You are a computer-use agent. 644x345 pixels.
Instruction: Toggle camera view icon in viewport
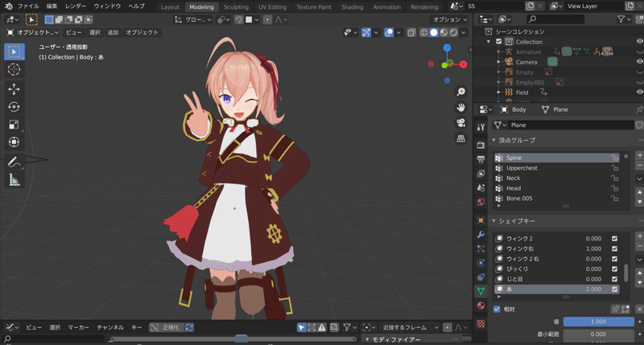[461, 123]
